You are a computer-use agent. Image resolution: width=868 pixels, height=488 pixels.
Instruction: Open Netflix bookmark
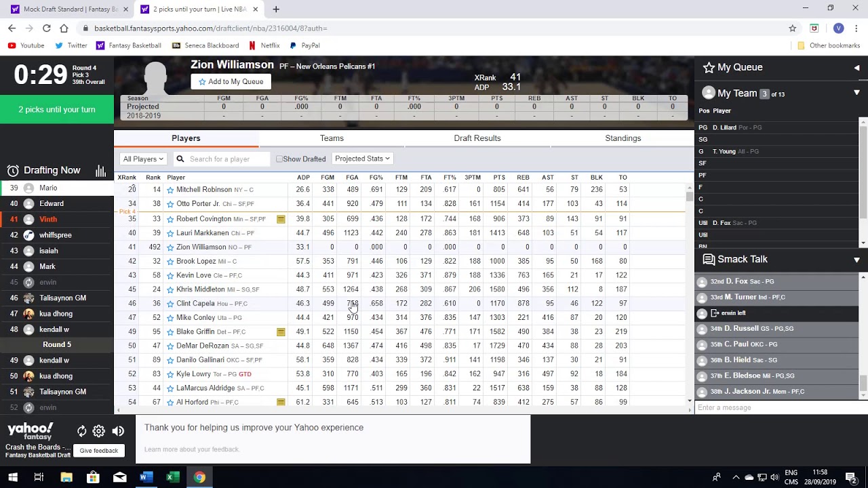tap(264, 45)
